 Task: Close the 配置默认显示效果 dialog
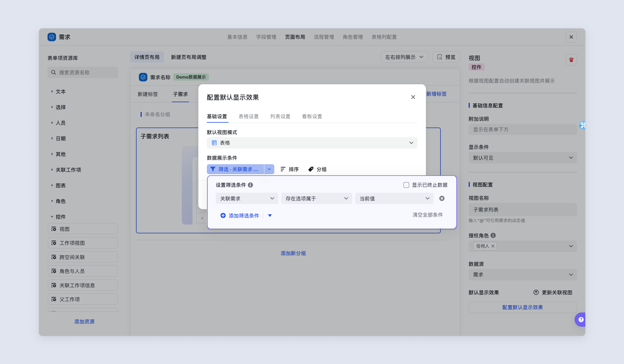(413, 97)
